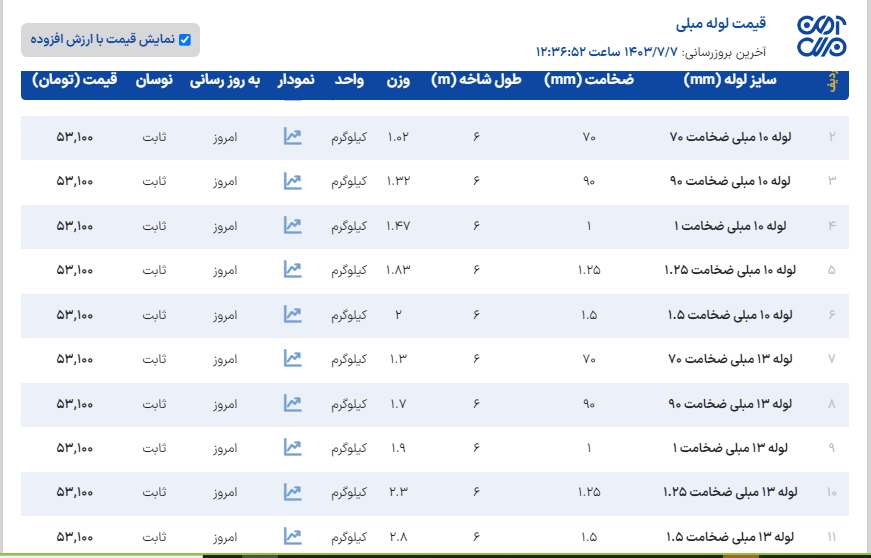
Task: Toggle the value-added tax price checkbox
Action: pos(184,40)
